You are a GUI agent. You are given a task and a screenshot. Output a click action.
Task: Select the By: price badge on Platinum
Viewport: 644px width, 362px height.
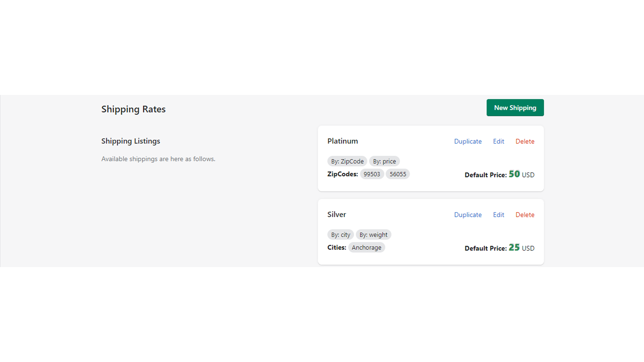coord(384,161)
